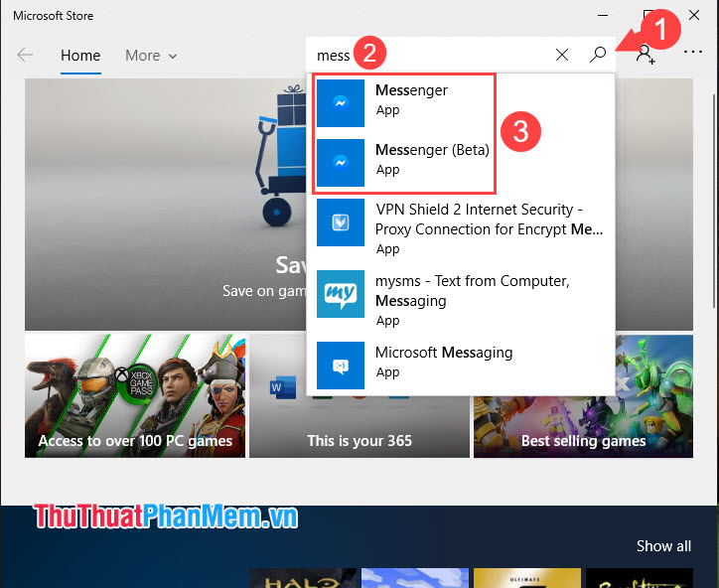Select Messenger app suggestion text
The width and height of the screenshot is (719, 588).
tap(411, 90)
